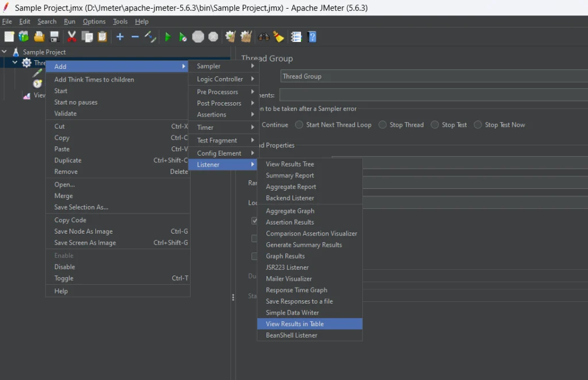
Task: Collapse the Sample Project tree node
Action: pos(5,52)
